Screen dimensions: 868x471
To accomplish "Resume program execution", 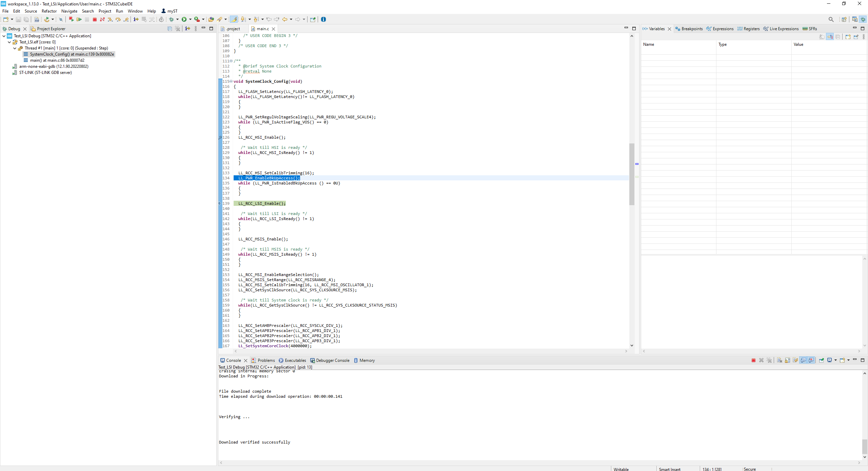I will click(79, 19).
